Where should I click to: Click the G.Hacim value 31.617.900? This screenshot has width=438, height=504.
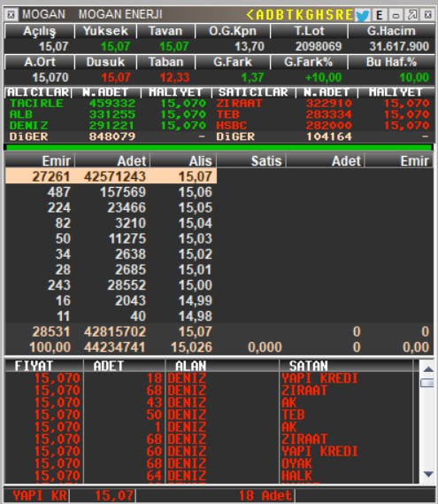click(x=399, y=47)
